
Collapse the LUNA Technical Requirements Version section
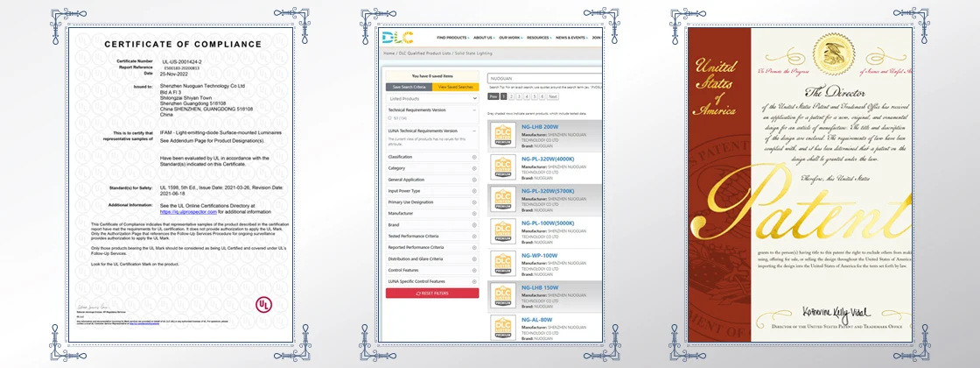pos(474,131)
